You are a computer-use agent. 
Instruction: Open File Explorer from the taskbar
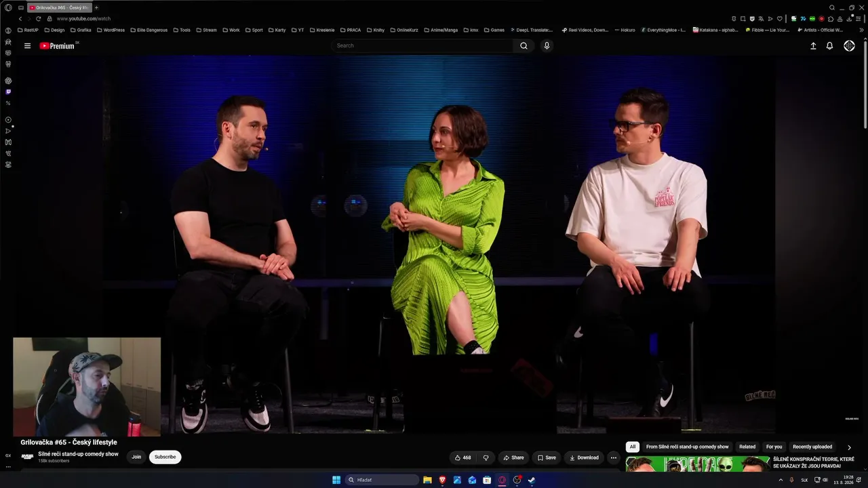coord(427,480)
